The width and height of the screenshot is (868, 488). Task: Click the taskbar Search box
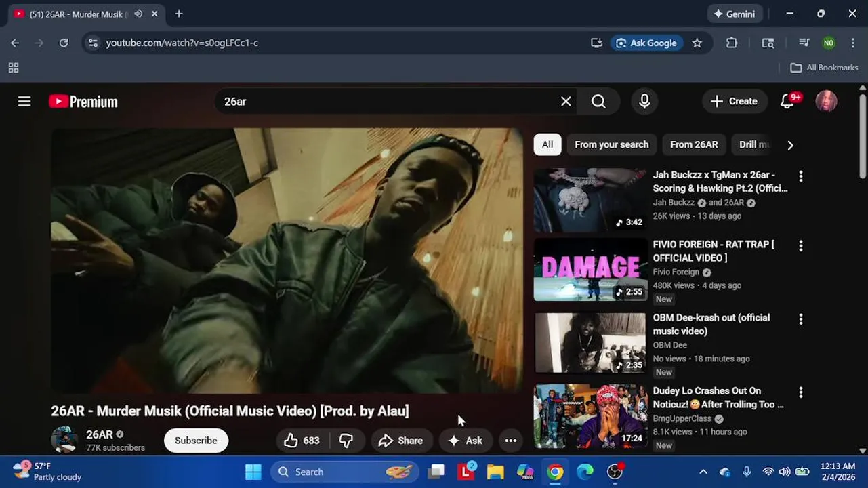tap(344, 472)
